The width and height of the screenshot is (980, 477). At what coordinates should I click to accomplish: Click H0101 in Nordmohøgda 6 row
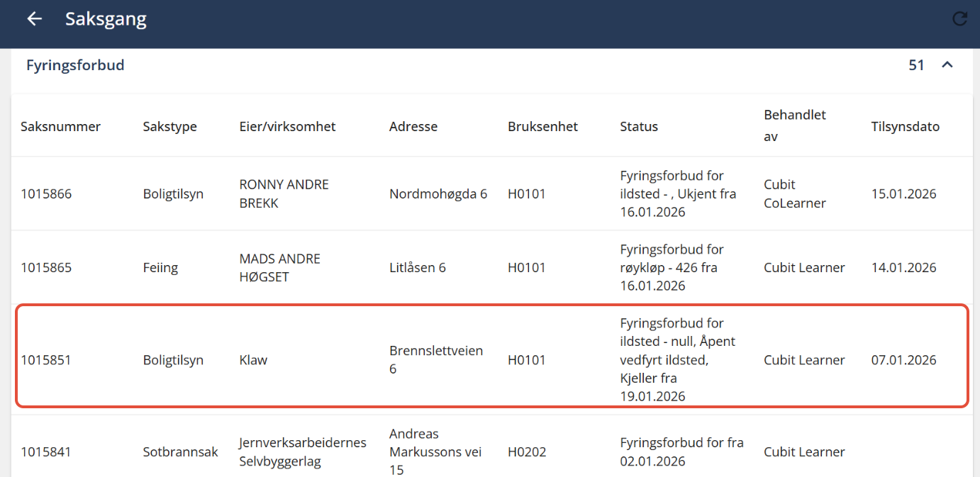pos(527,193)
